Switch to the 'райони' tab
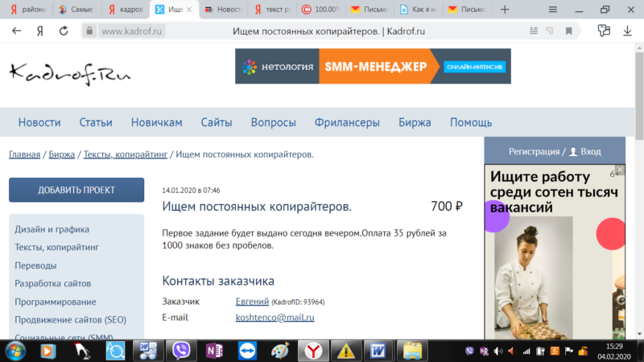The image size is (644, 362). (x=28, y=10)
